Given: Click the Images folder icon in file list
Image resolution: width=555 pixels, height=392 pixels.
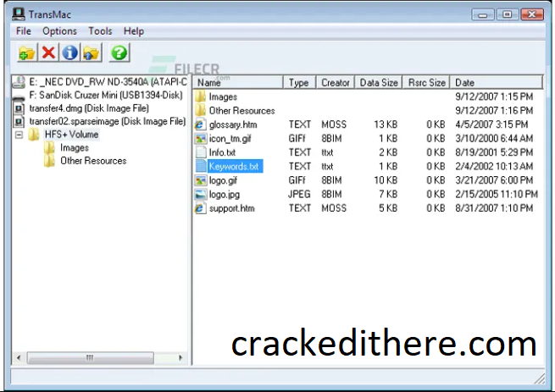Looking at the screenshot, I should (200, 97).
